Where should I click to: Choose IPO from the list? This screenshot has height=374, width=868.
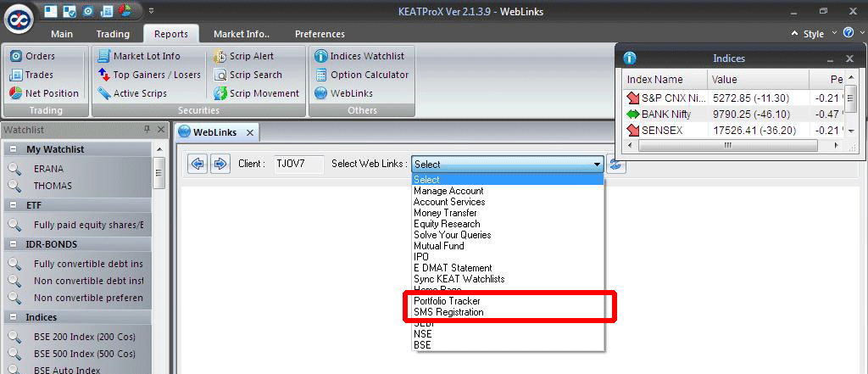click(508, 257)
